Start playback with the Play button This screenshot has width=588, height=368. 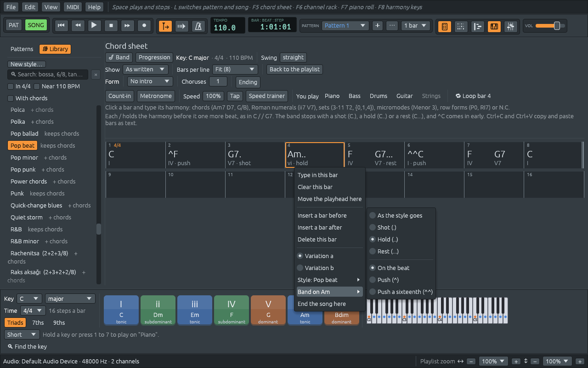94,26
